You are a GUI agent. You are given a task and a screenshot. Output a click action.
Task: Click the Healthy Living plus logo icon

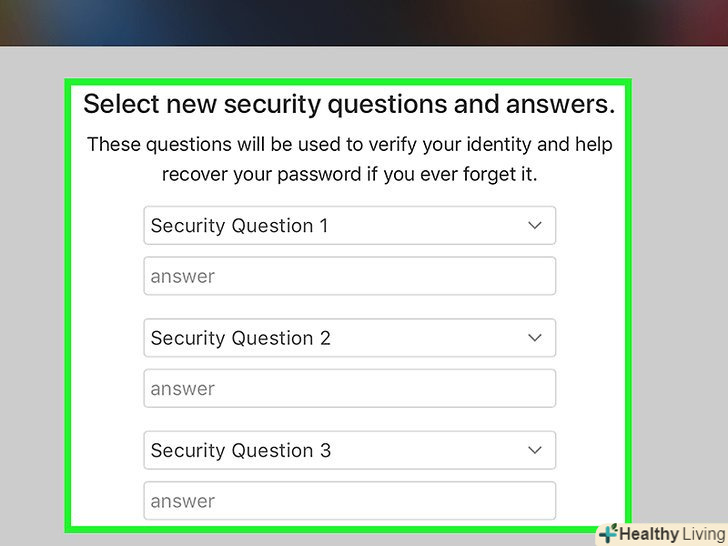pos(607,533)
